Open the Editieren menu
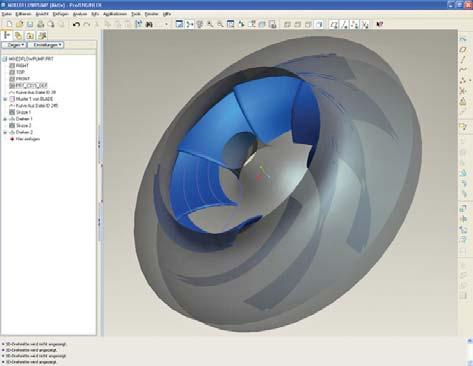 point(23,14)
